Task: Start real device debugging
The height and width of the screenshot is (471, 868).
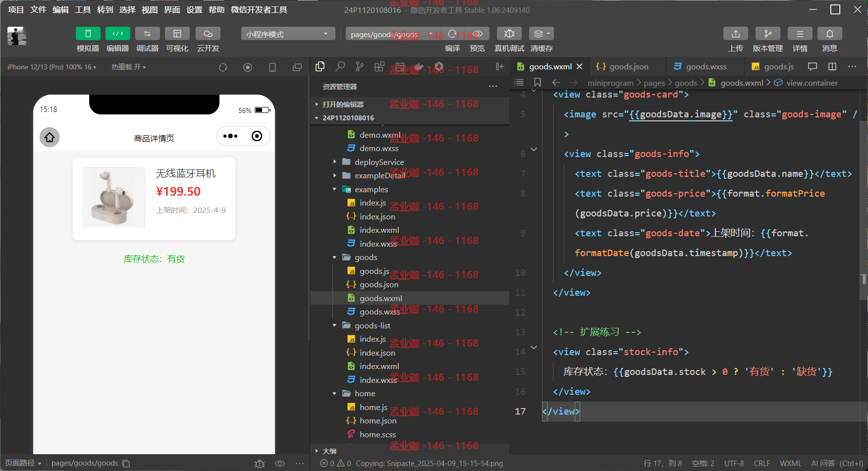Action: pyautogui.click(x=509, y=34)
